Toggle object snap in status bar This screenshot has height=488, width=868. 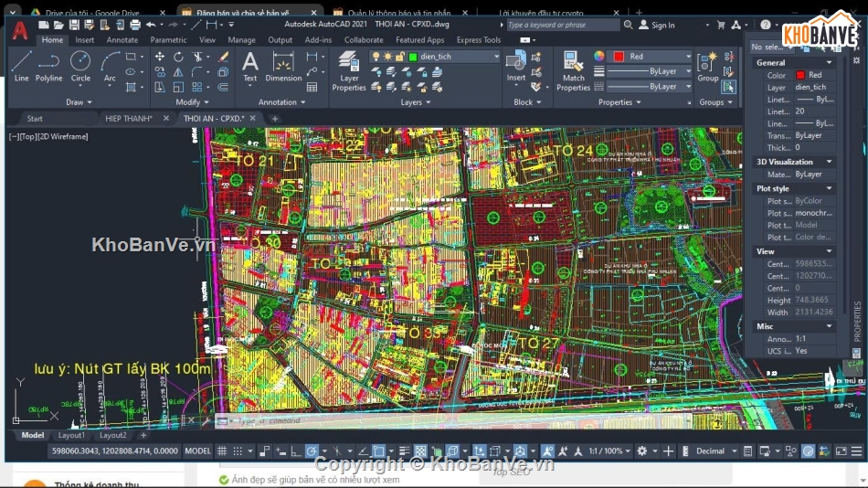(x=378, y=451)
